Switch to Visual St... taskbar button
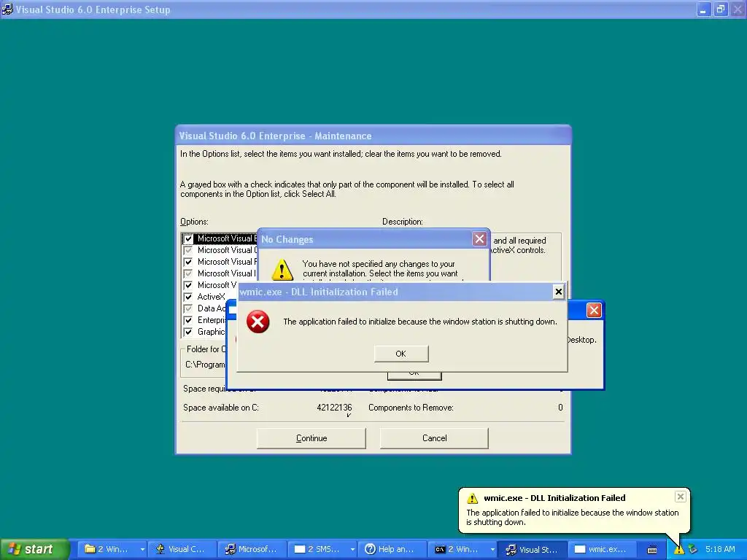This screenshot has width=747, height=560. click(x=532, y=550)
